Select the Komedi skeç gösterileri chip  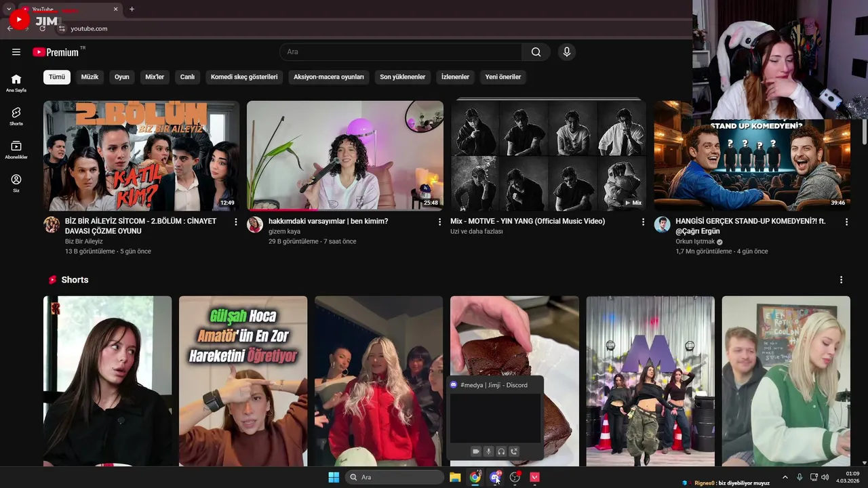(244, 77)
